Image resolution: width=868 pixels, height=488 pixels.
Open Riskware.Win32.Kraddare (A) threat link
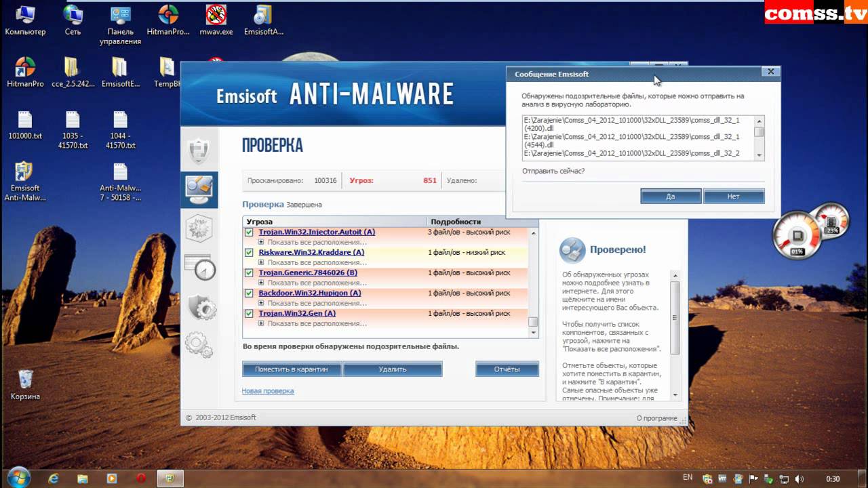pos(311,252)
